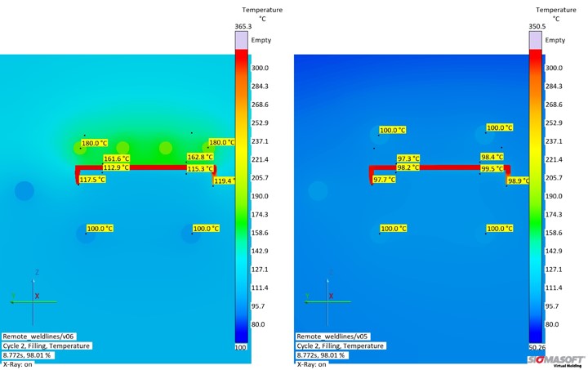588x370 pixels.
Task: Select the 119.4 °C probe marker
Action: coord(225,181)
